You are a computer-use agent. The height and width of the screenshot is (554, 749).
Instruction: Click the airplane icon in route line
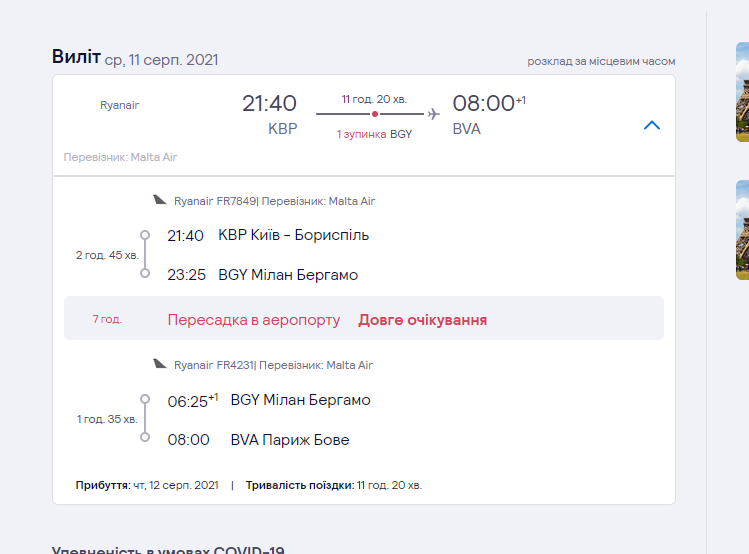[433, 114]
